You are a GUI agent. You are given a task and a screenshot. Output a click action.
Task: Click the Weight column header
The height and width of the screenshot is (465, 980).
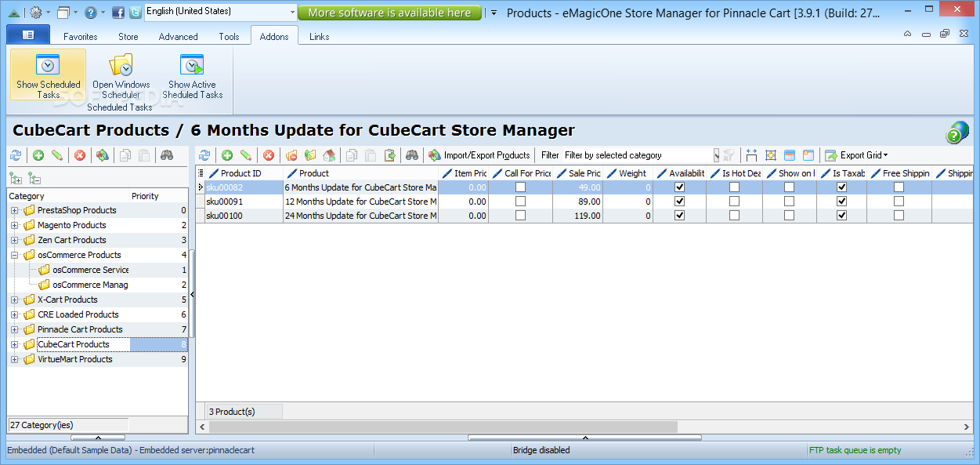point(627,173)
